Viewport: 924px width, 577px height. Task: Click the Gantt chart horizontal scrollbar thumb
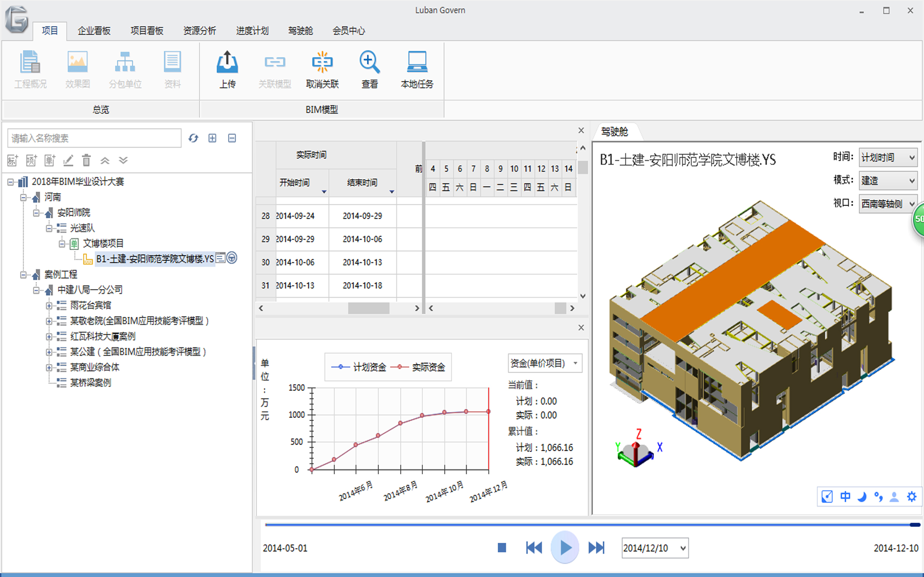[x=561, y=308]
